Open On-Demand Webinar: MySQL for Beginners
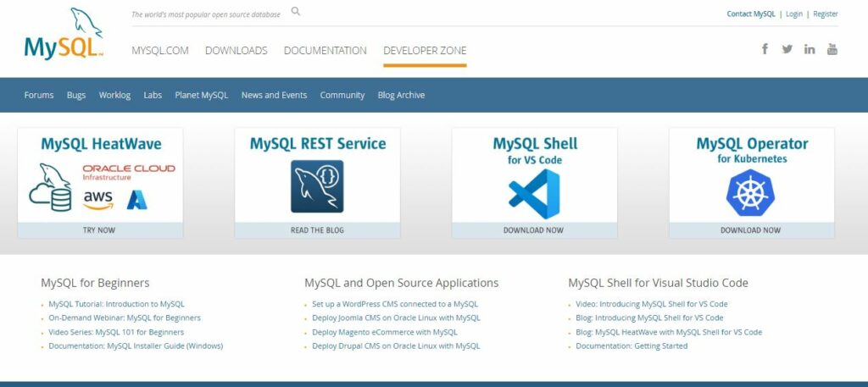The height and width of the screenshot is (387, 868). [x=125, y=318]
